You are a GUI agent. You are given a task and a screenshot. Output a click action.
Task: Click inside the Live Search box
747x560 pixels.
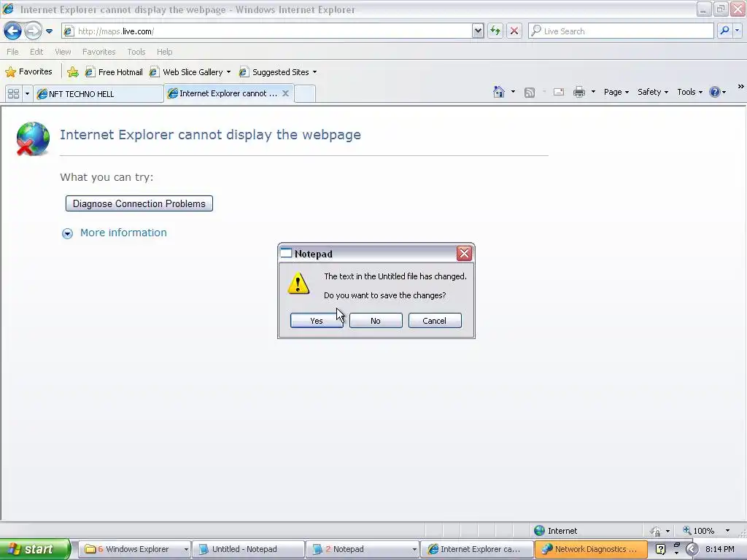(621, 31)
